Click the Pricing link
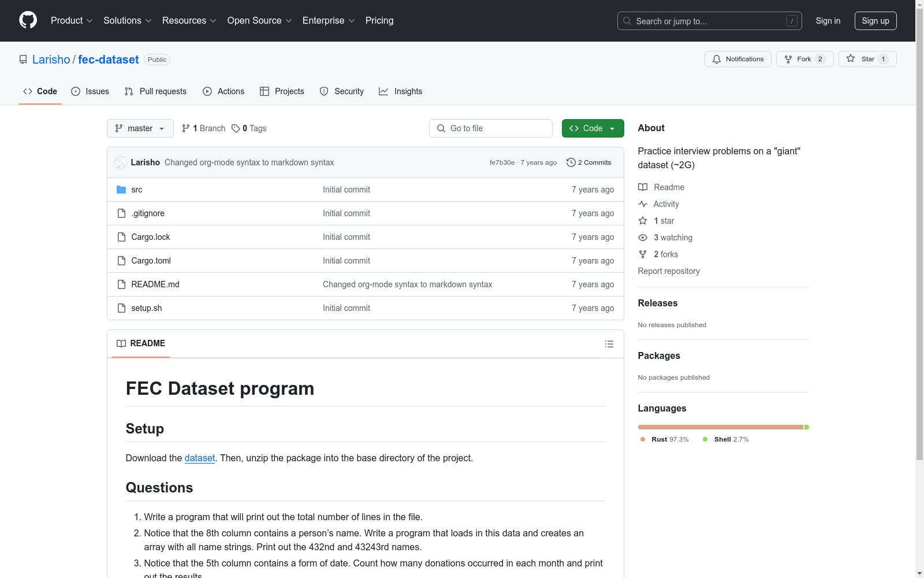Screen dimensions: 924x578 (x=379, y=20)
